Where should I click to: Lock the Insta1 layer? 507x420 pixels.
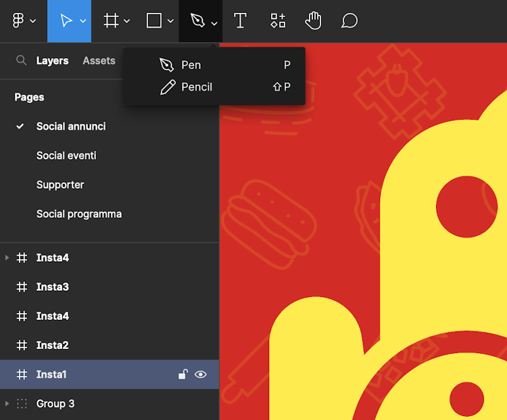(183, 374)
